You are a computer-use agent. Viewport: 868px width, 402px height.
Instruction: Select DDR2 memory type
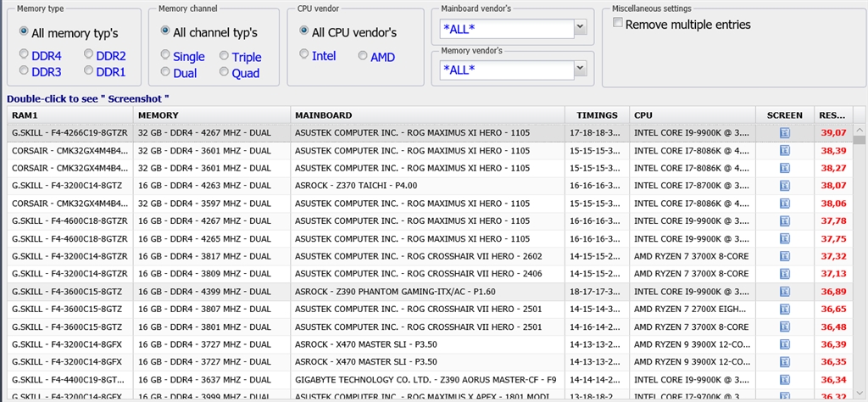pyautogui.click(x=88, y=54)
